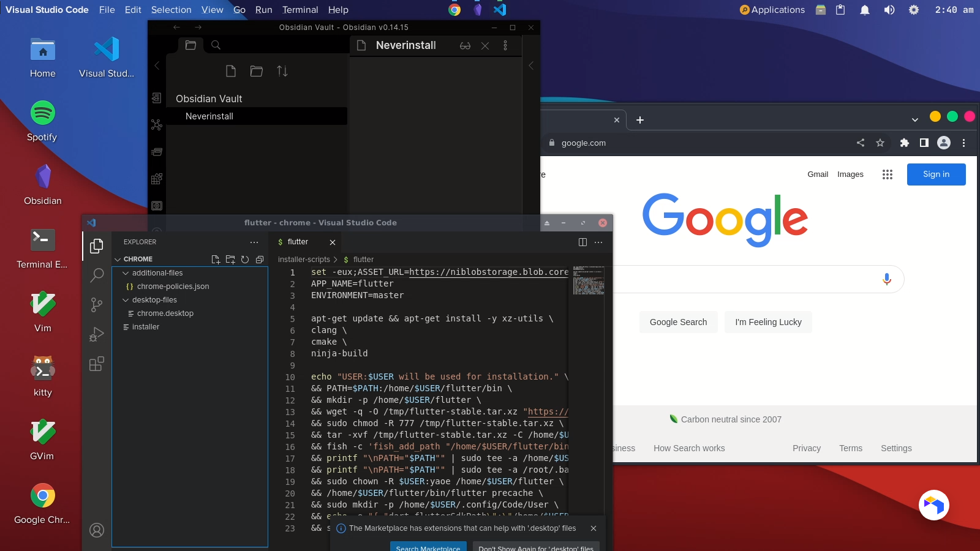The width and height of the screenshot is (980, 551).
Task: Toggle the Chrome side panel
Action: pyautogui.click(x=924, y=143)
